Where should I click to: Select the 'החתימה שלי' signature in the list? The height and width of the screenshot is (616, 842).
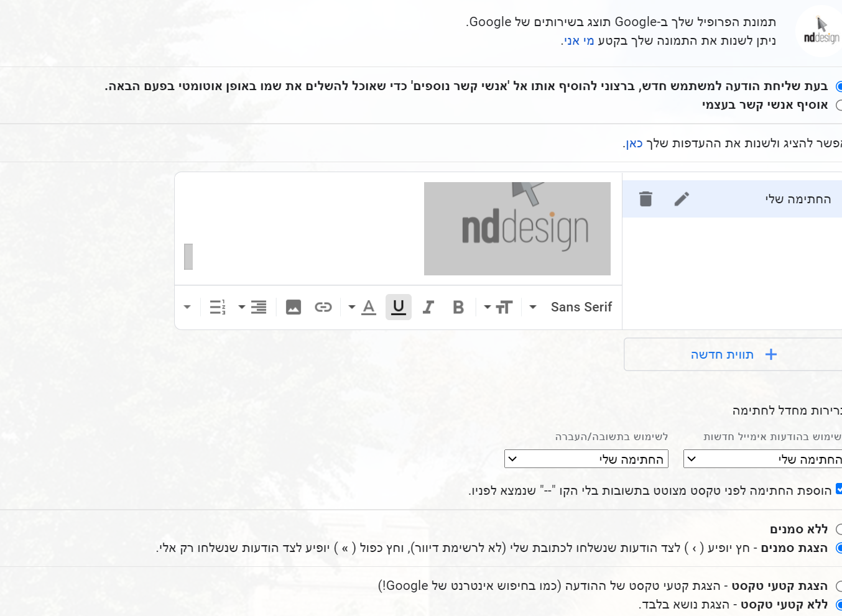click(x=732, y=199)
